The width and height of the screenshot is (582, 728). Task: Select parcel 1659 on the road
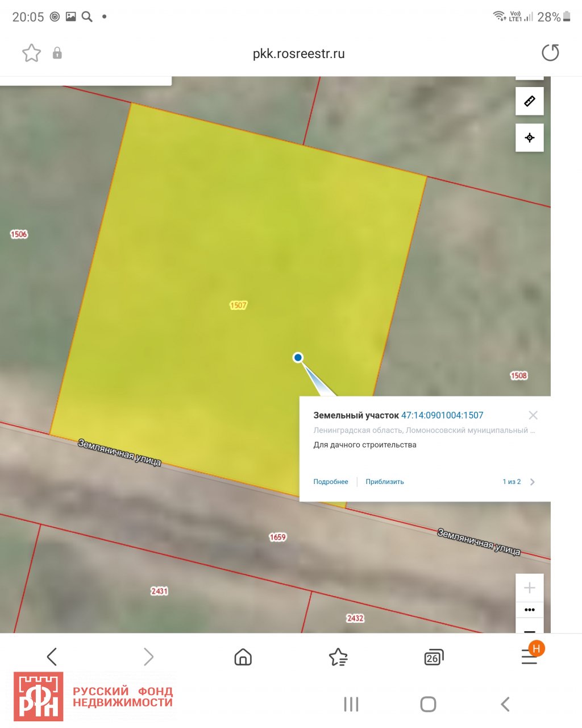click(277, 537)
